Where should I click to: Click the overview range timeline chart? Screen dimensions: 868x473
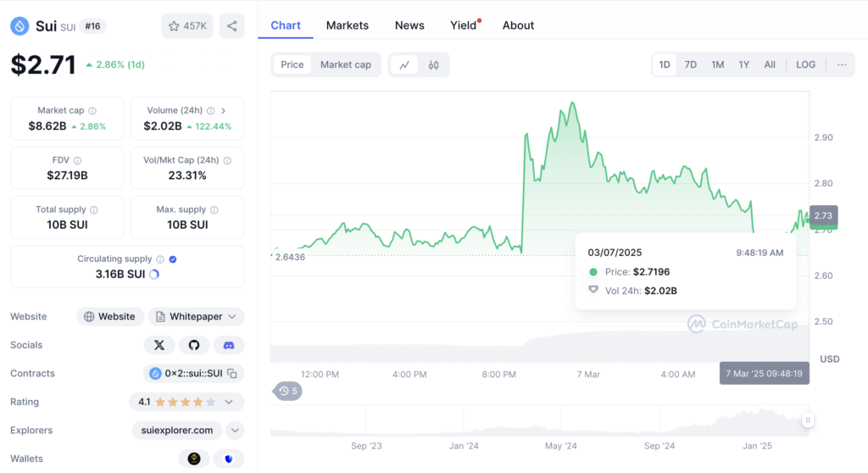(x=540, y=421)
